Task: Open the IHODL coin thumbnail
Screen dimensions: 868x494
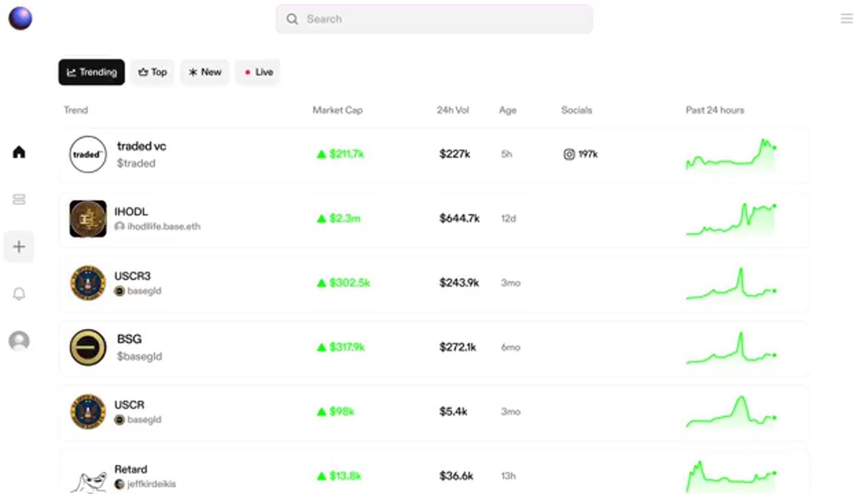Action: (x=88, y=218)
